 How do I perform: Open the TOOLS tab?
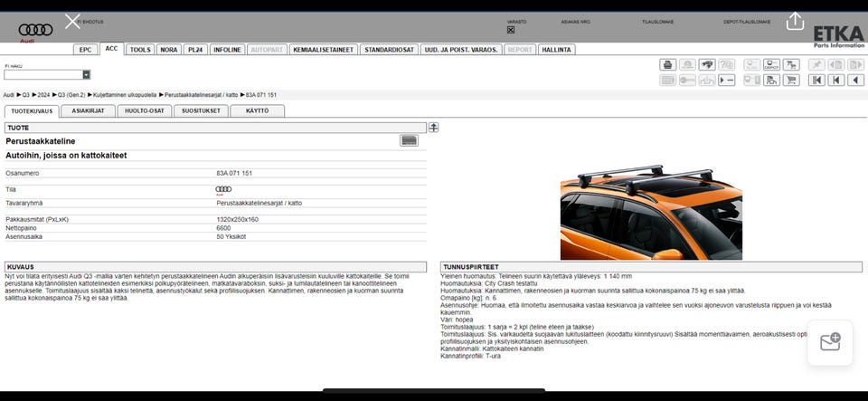click(140, 49)
